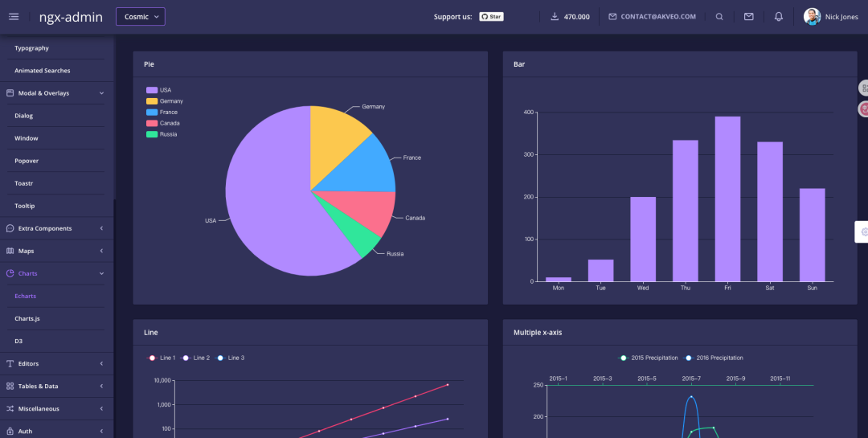Click the Auth lock icon
Viewport: 868px width, 438px height.
10,431
